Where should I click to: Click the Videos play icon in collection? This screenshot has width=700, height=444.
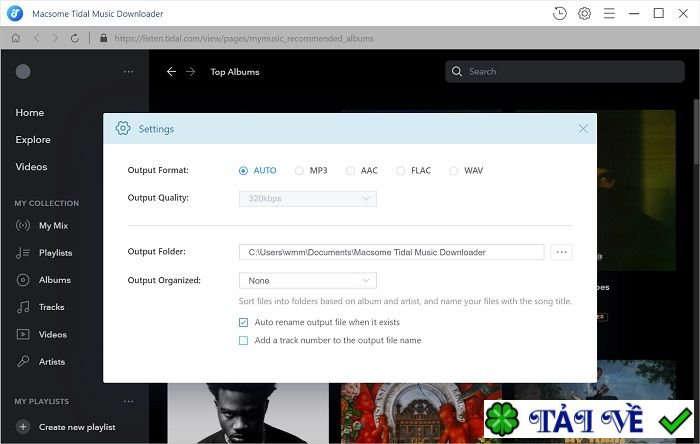23,334
